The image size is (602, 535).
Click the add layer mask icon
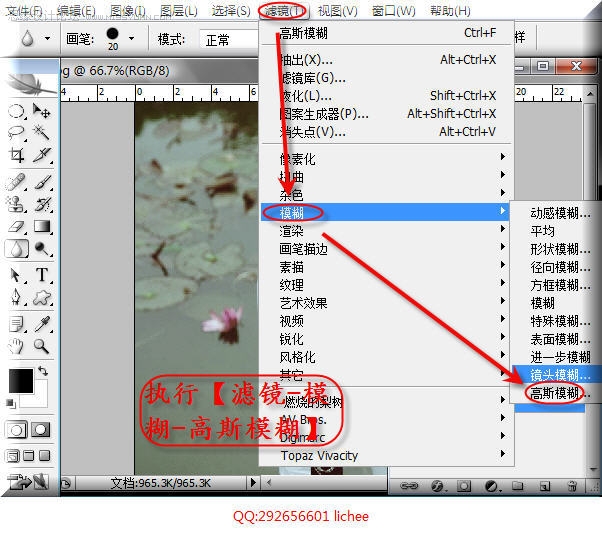464,486
